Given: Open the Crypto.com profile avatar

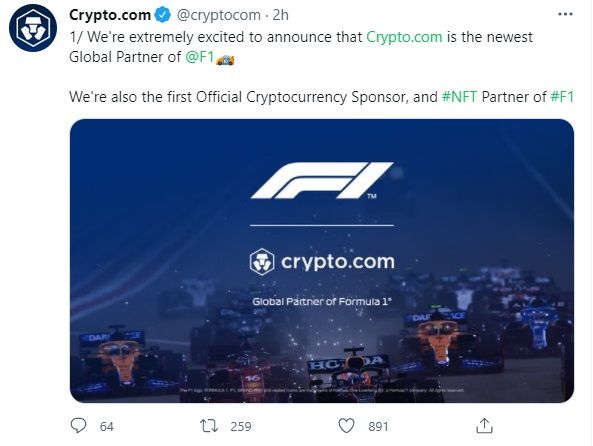Looking at the screenshot, I should tap(33, 28).
